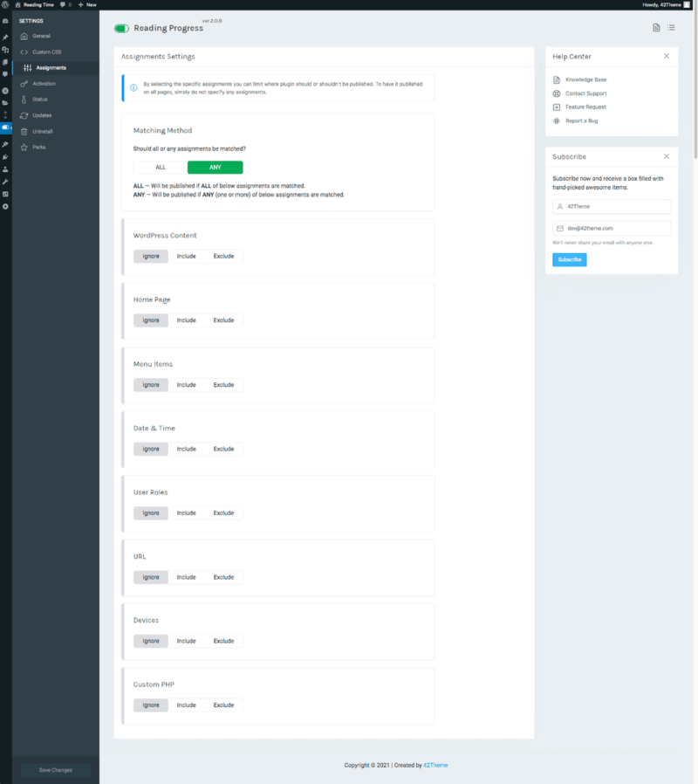Set User Roles to Exclude
This screenshot has height=784, width=698.
click(x=224, y=513)
